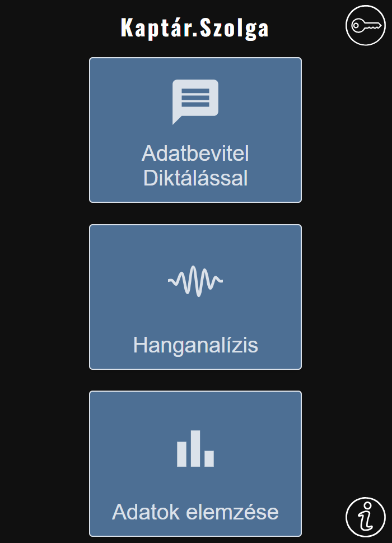Click the bar chart icon for data analysis

[x=195, y=448]
